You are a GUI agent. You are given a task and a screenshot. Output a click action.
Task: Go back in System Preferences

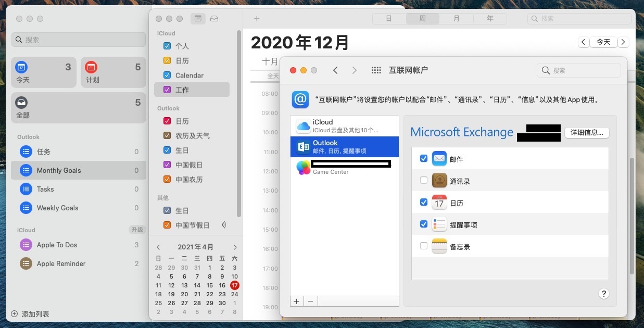[x=335, y=70]
